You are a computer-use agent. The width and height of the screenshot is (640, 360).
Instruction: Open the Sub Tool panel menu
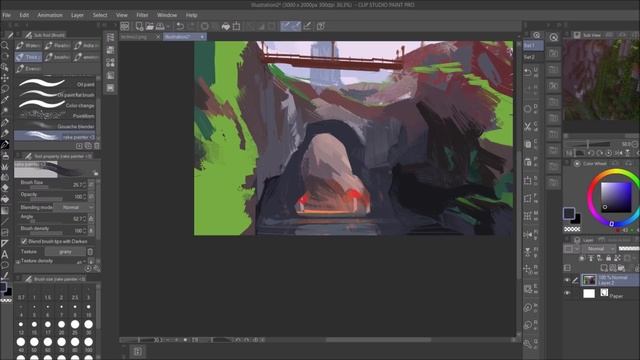tap(18, 35)
